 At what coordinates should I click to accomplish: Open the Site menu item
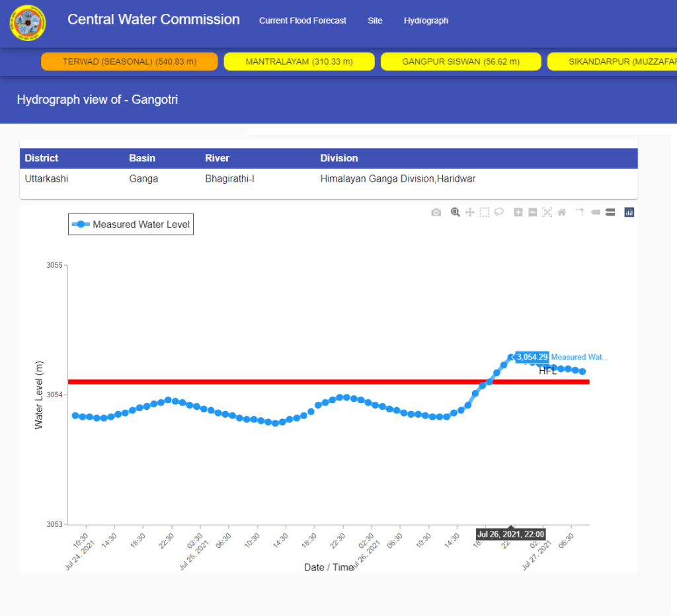(375, 20)
